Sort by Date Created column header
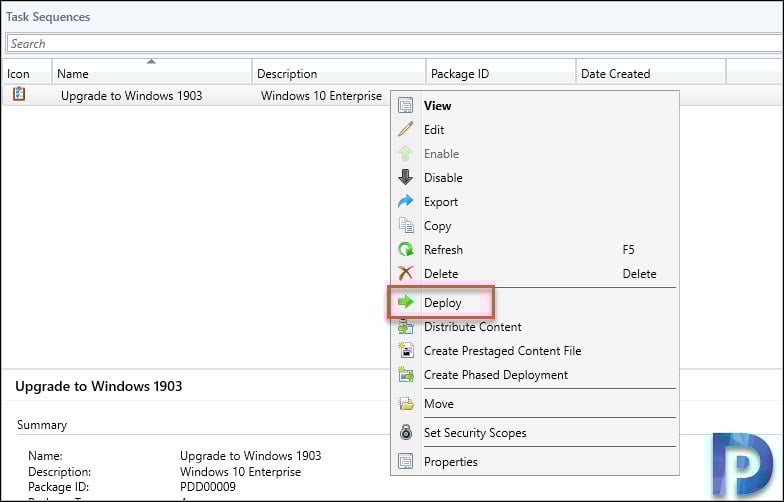 tap(650, 74)
